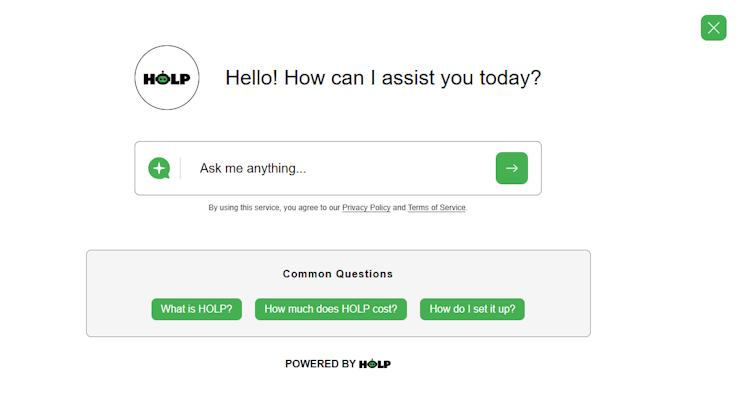Click the divider beside the plus icon
This screenshot has height=418, width=750.
tap(181, 168)
